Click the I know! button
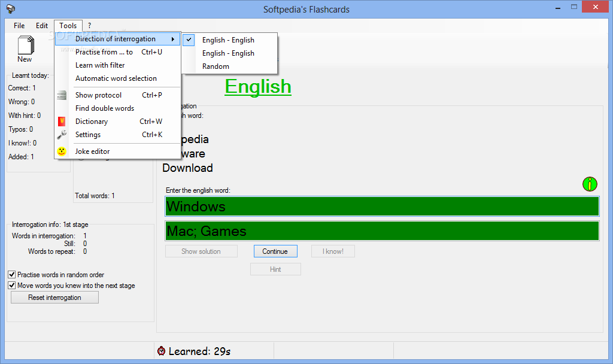 click(333, 251)
